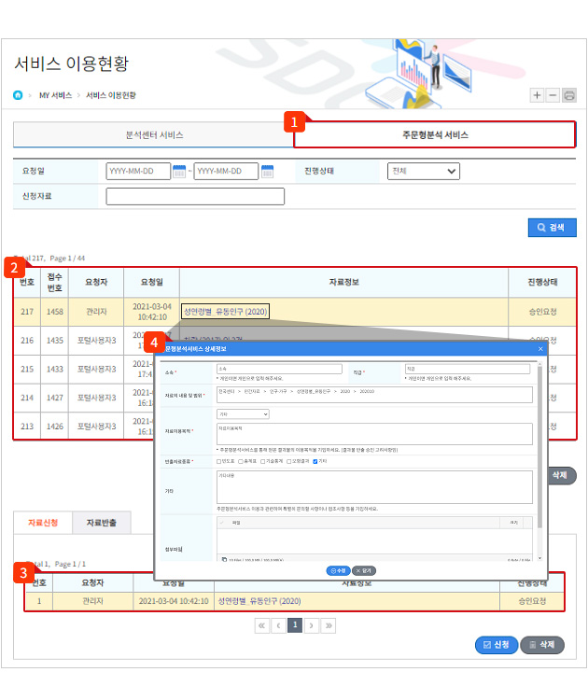The height and width of the screenshot is (700, 588).
Task: Select row with 접수번호 1433
Action: click(x=295, y=370)
